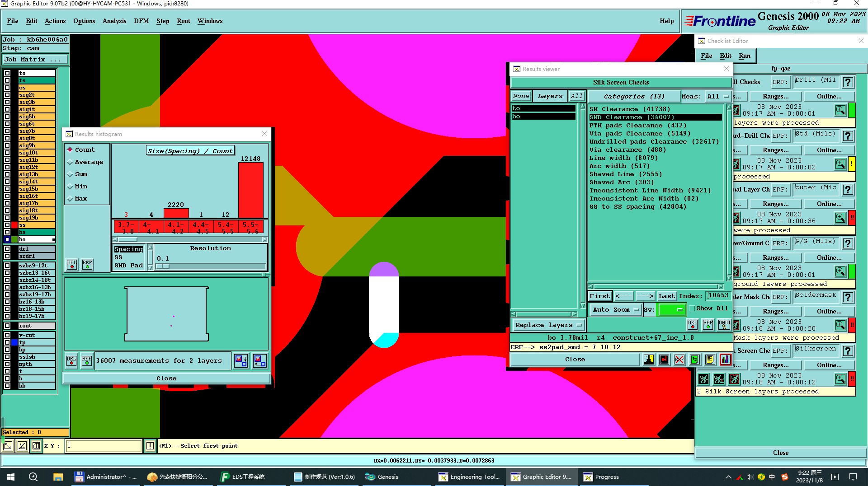Open the green Sv severity dropdown
Screen dimensions: 868x486
coord(672,309)
